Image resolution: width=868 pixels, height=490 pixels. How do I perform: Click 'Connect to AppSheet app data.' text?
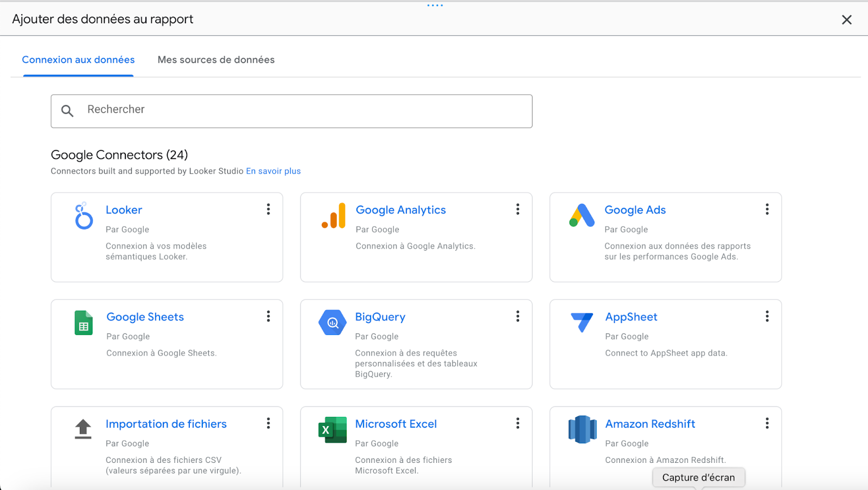point(666,353)
